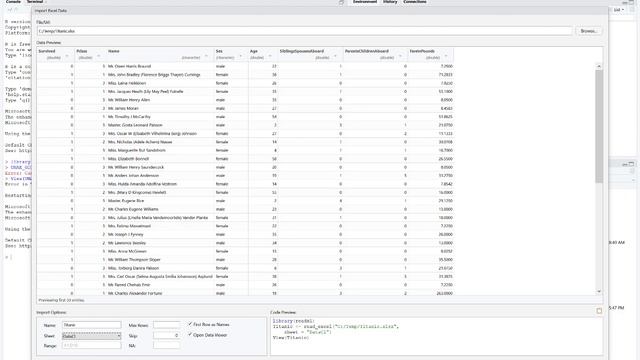Click the Max Rows input field

tap(167, 325)
